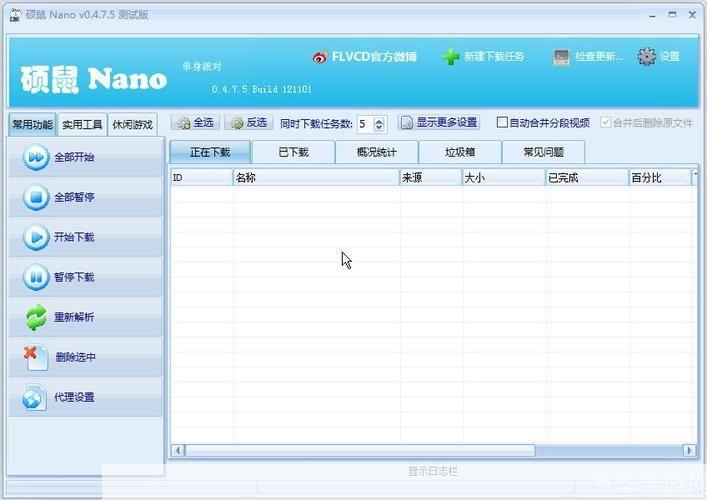Open settings gear icon 设置
Screen dimensions: 707x500
coord(647,57)
